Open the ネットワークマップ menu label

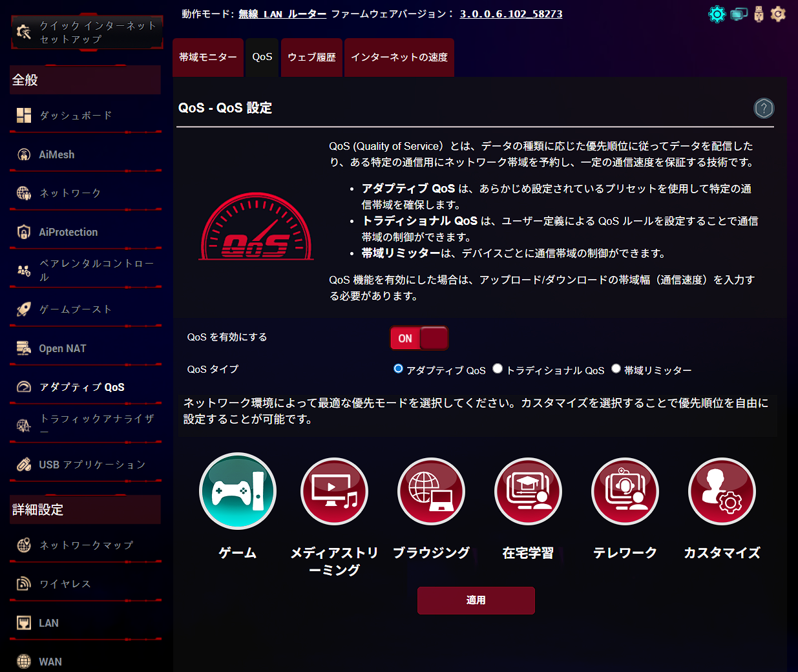pos(86,545)
